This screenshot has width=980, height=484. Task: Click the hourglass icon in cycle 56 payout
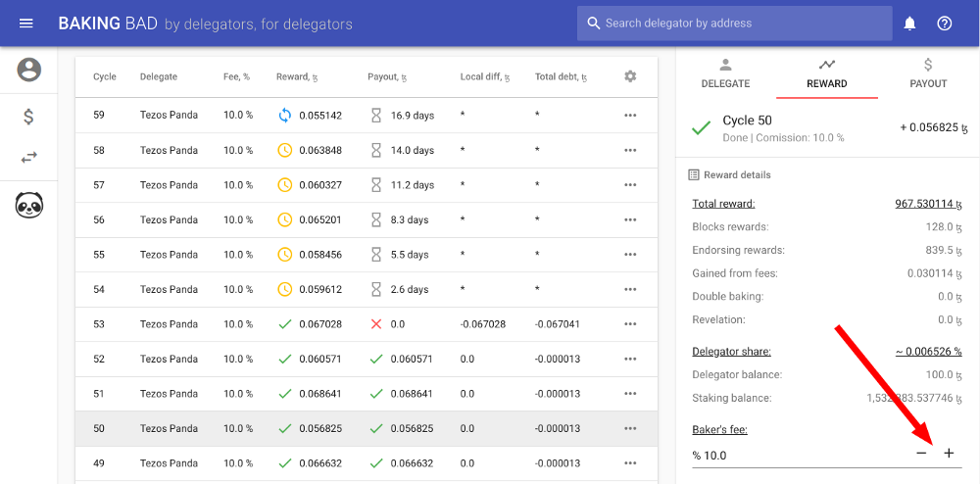click(376, 219)
